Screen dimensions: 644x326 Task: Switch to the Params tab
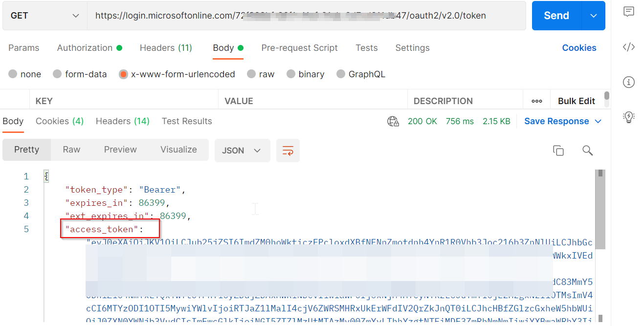click(x=23, y=48)
